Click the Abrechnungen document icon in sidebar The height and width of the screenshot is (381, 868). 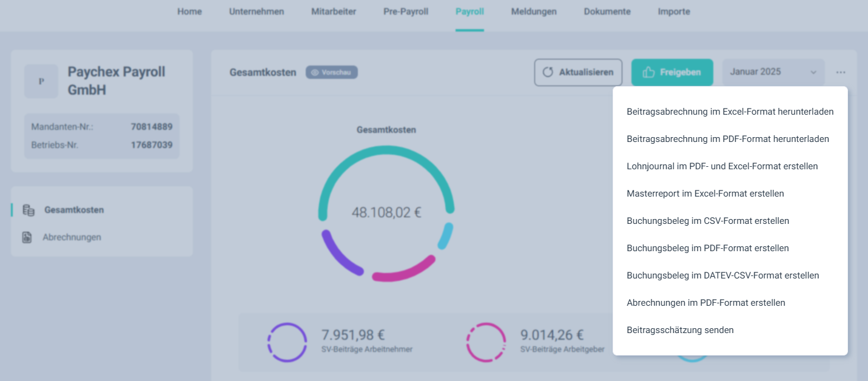(x=27, y=237)
